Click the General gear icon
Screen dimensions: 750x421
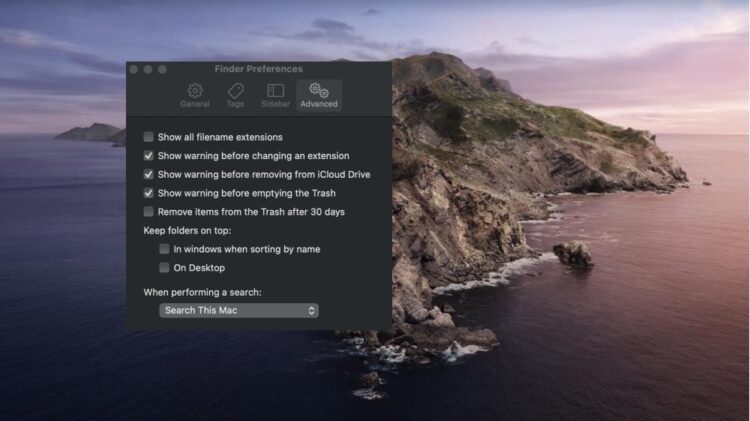point(195,90)
